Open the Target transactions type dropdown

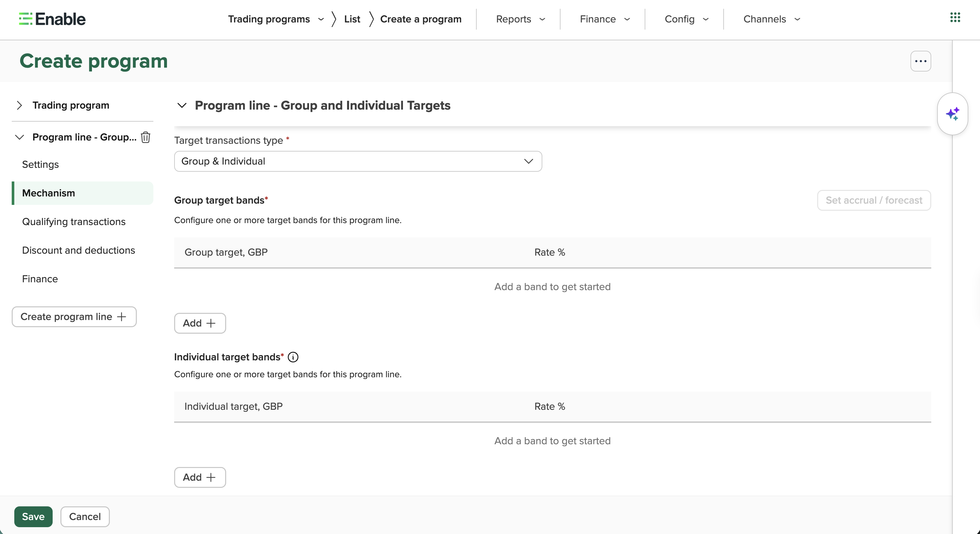coord(358,161)
